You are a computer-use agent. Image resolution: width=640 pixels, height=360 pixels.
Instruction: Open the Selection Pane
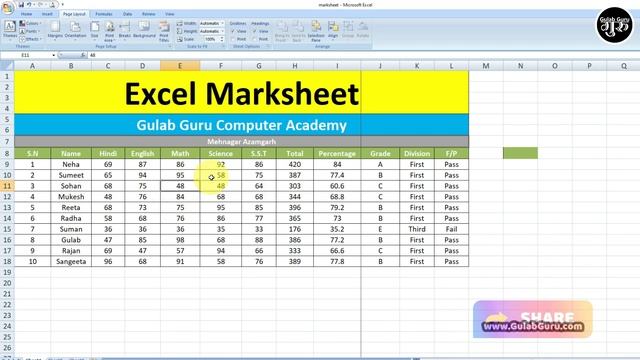click(x=316, y=31)
